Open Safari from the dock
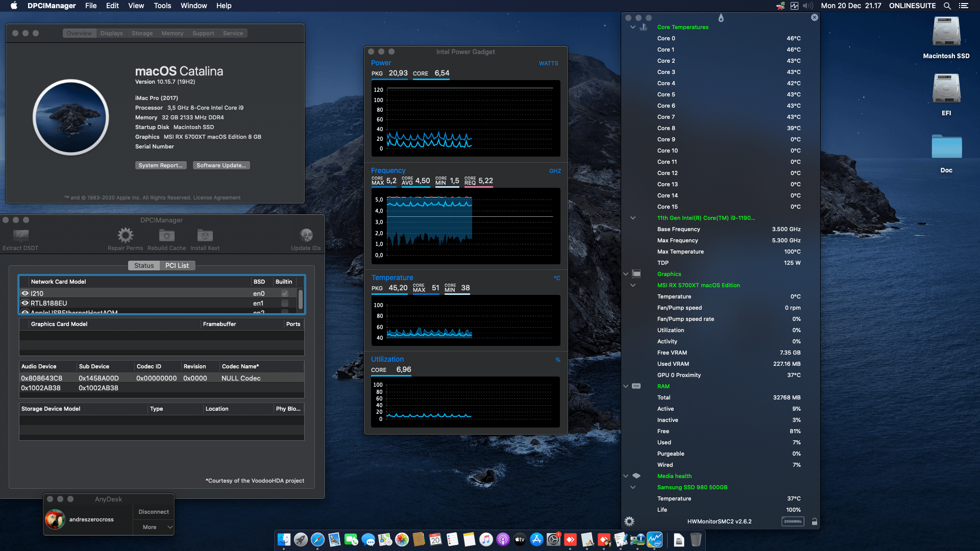 pos(317,539)
